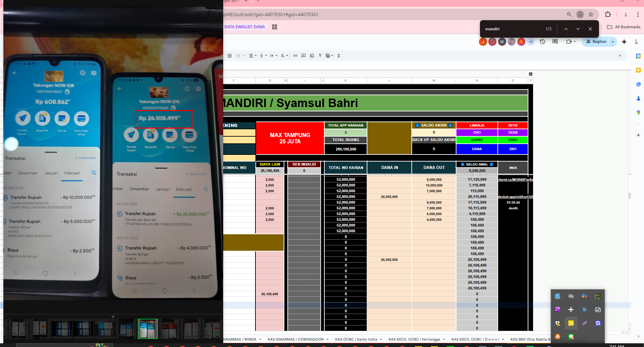Select the green-highlighted thumbnail in image viewer

[x=148, y=328]
